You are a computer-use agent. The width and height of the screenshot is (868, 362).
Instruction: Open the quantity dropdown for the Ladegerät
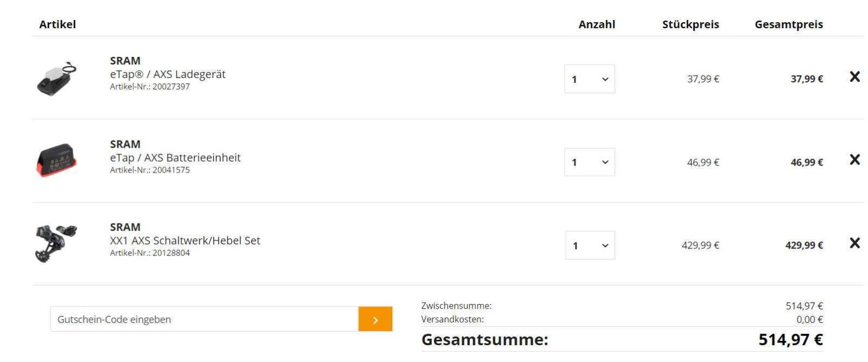tap(590, 79)
